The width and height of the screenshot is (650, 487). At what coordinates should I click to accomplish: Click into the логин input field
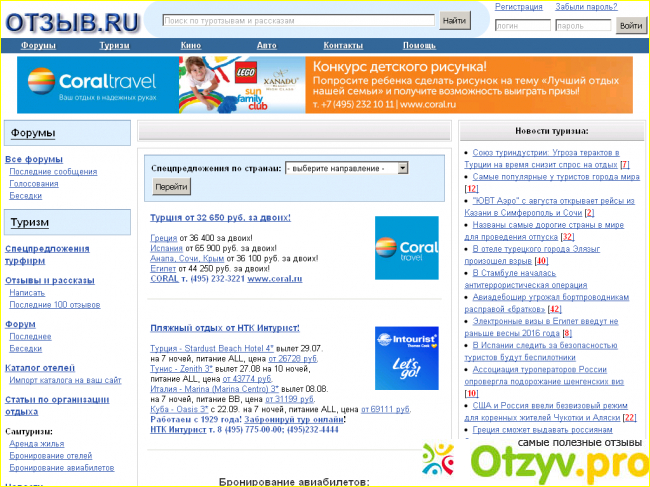(x=521, y=26)
